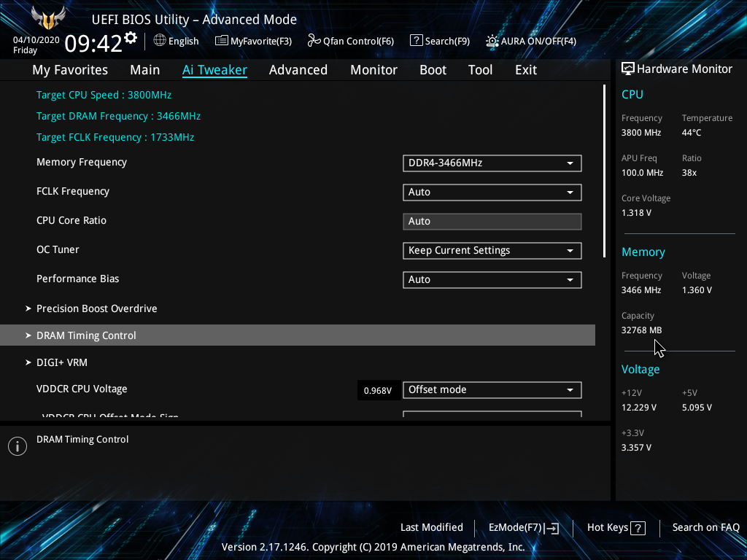The image size is (747, 560).
Task: Switch to My Favorites tab
Action: coord(70,70)
